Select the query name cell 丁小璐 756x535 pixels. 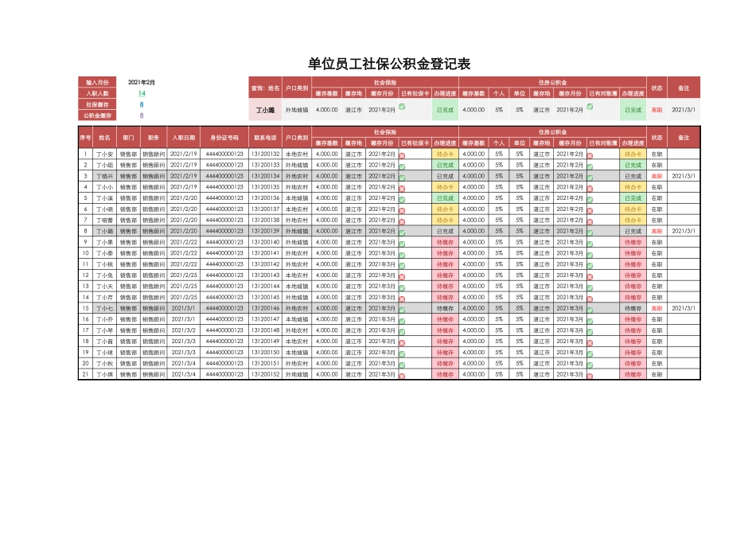pos(265,110)
